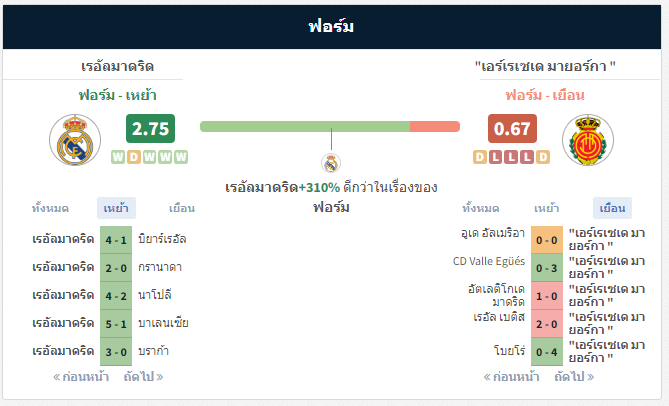Screen dimensions: 669x406
Task: Click the CD Valle Egüés team name
Action: pos(489,261)
